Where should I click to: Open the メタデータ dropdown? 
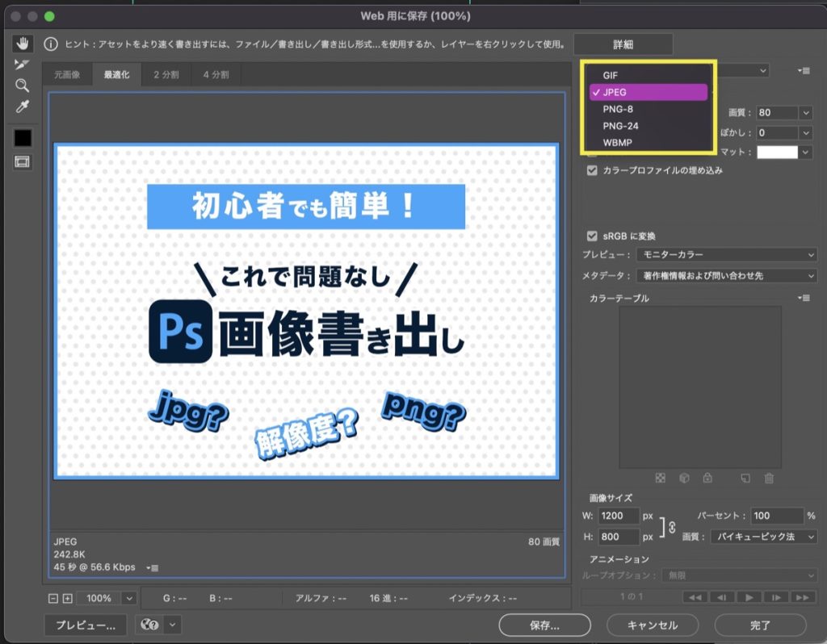point(727,276)
